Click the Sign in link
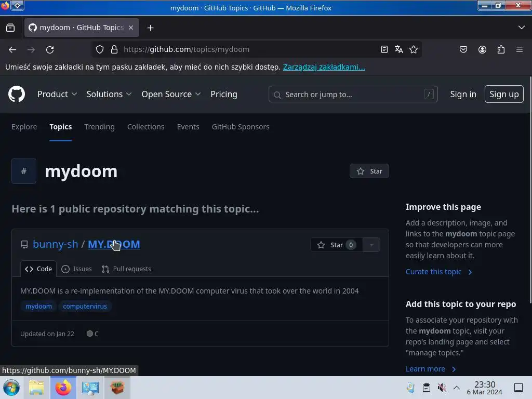This screenshot has width=532, height=399. coord(463,94)
